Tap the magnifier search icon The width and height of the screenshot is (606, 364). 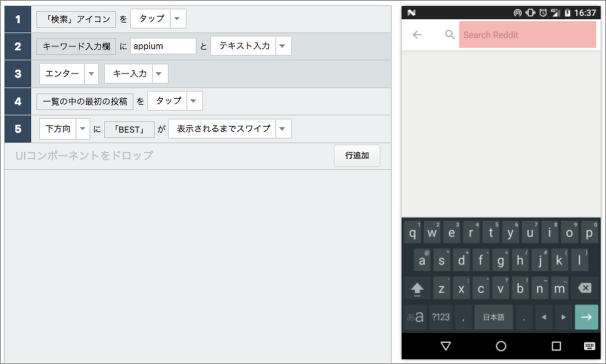click(450, 35)
